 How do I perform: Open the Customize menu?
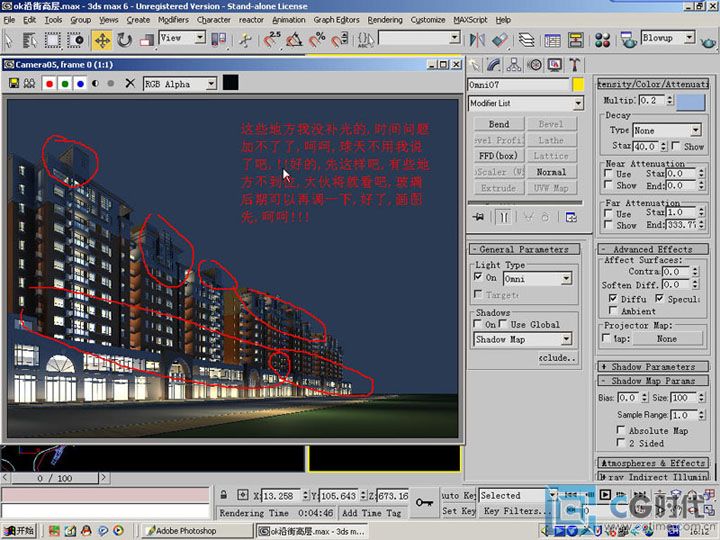click(428, 20)
